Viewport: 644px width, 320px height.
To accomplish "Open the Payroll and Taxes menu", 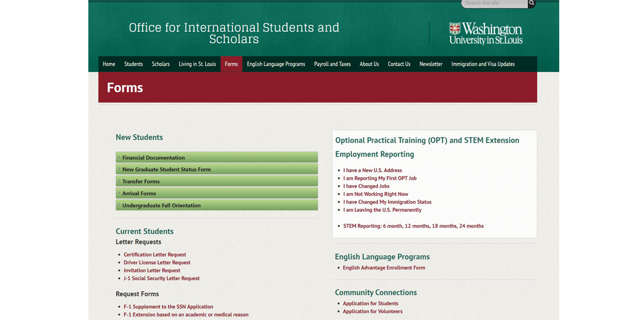I will click(332, 64).
